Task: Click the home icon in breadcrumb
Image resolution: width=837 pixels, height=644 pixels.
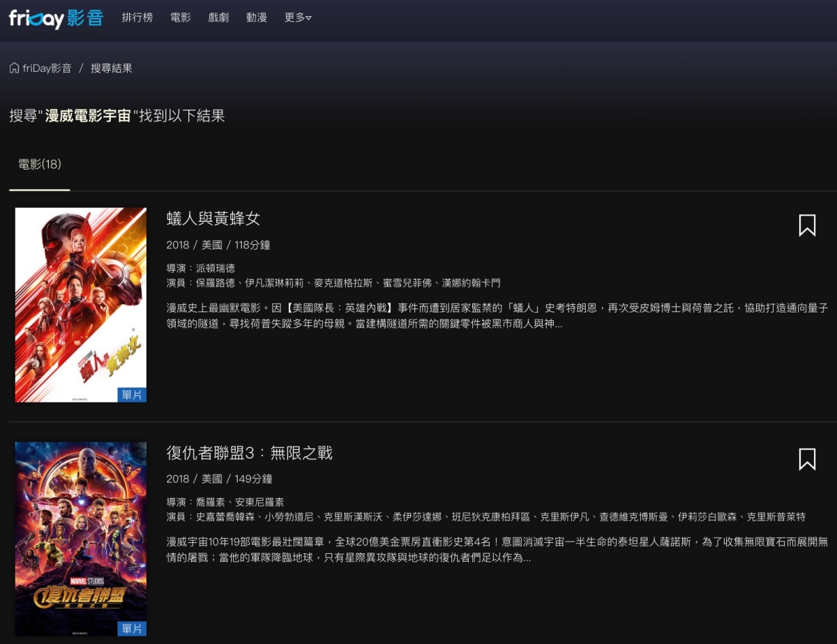Action: (x=14, y=68)
